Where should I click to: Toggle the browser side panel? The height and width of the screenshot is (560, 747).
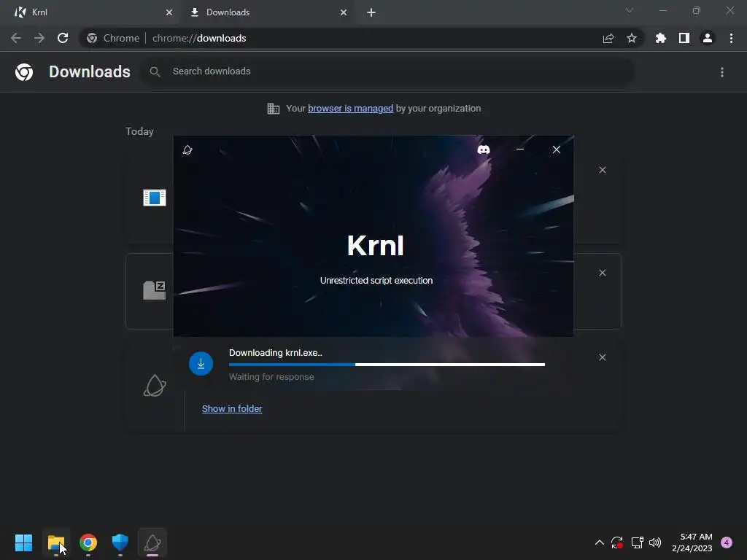(684, 38)
